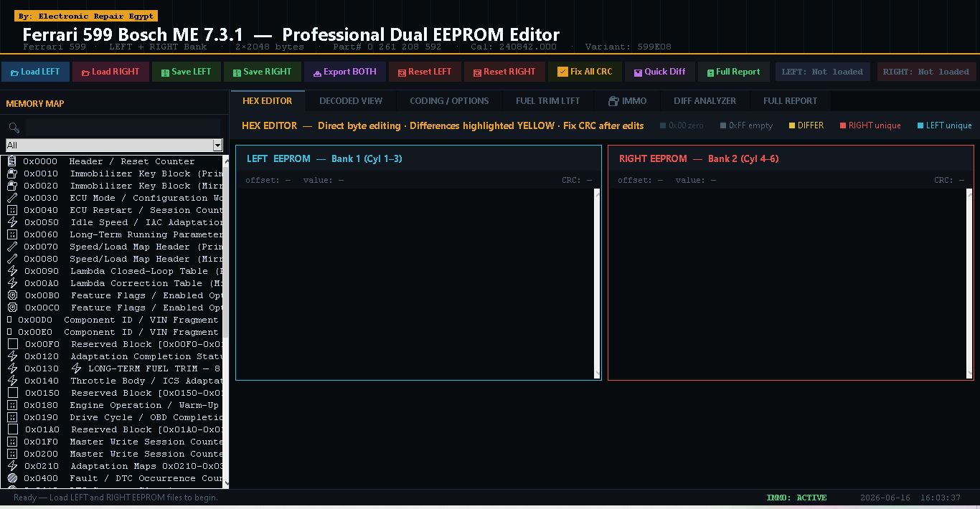The image size is (980, 509).
Task: Click the gear icon beside 0x00C0 Feature Flags
Action: (x=12, y=308)
